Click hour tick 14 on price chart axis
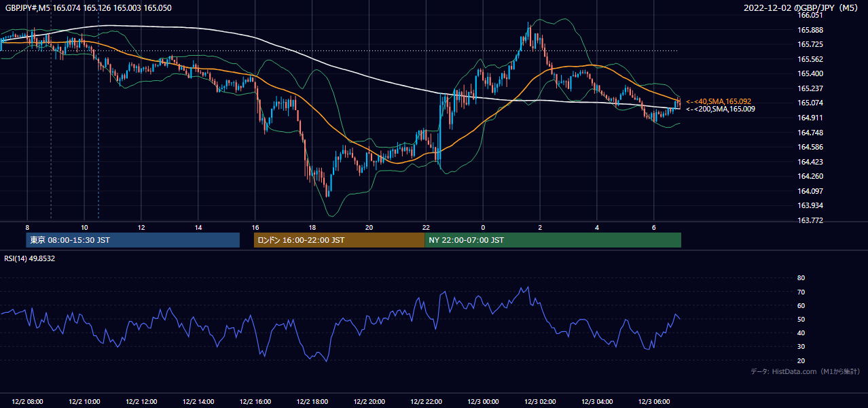 tap(198, 227)
